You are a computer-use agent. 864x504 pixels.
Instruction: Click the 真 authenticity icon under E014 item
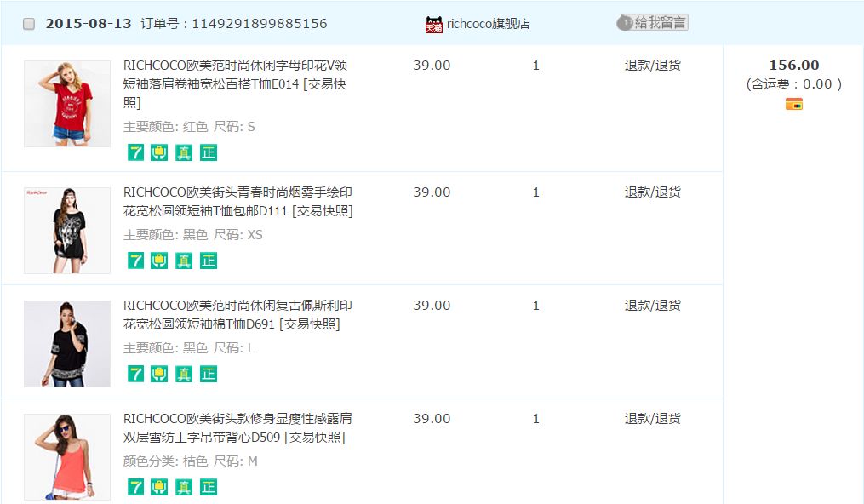(184, 152)
